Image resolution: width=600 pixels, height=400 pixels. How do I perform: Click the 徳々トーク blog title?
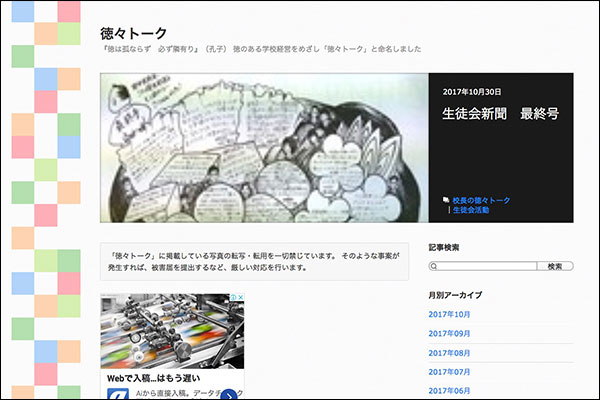pyautogui.click(x=135, y=33)
